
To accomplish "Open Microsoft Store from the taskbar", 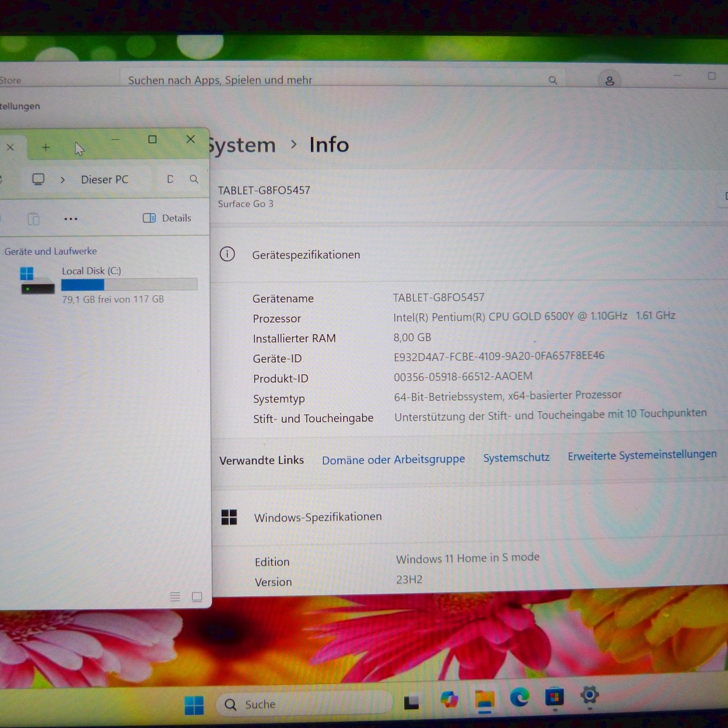I will [x=555, y=697].
